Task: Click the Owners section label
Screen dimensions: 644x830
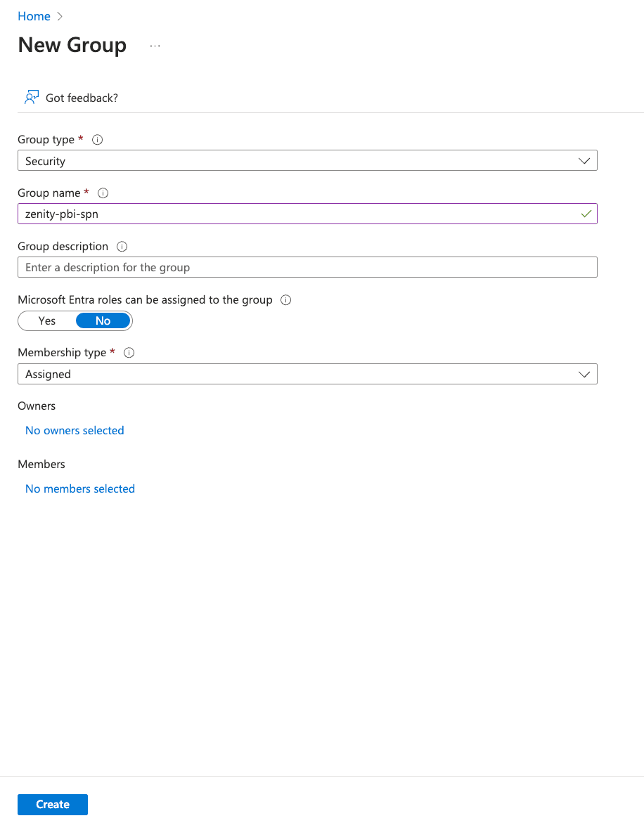Action: coord(37,406)
